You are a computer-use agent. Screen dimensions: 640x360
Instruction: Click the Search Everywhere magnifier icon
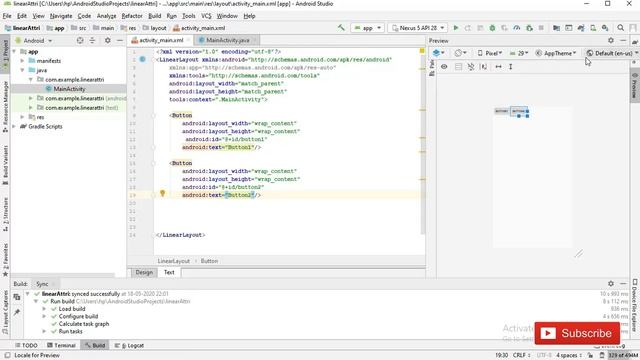pos(620,28)
